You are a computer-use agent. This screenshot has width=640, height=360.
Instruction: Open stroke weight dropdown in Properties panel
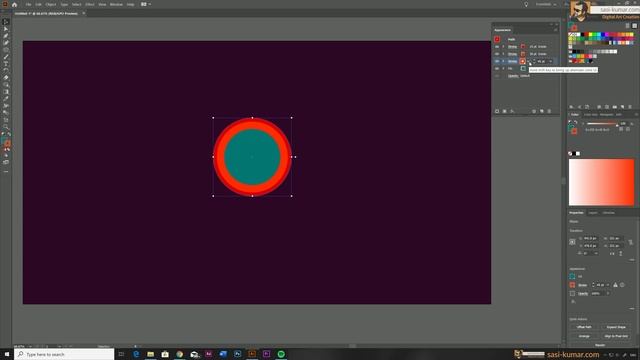608,285
